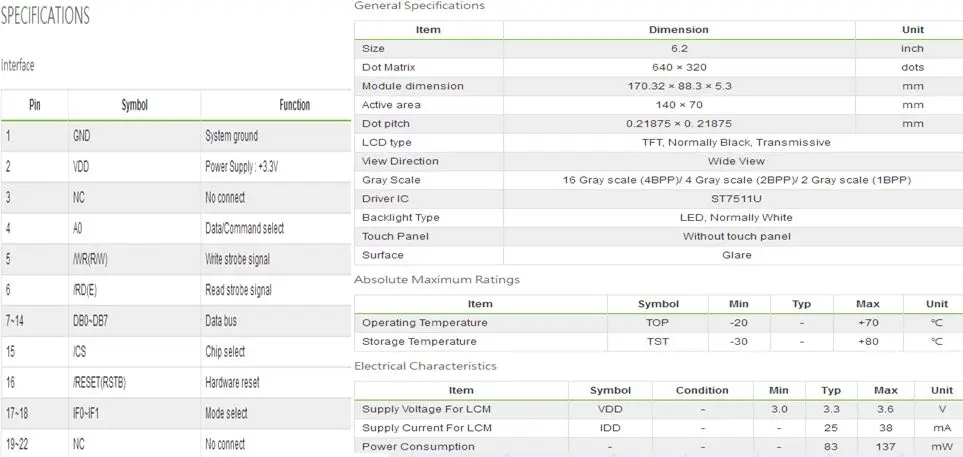Viewport: 963px width, 457px height.
Task: Click the Dot Matrix 640 × 320 value
Action: point(679,68)
